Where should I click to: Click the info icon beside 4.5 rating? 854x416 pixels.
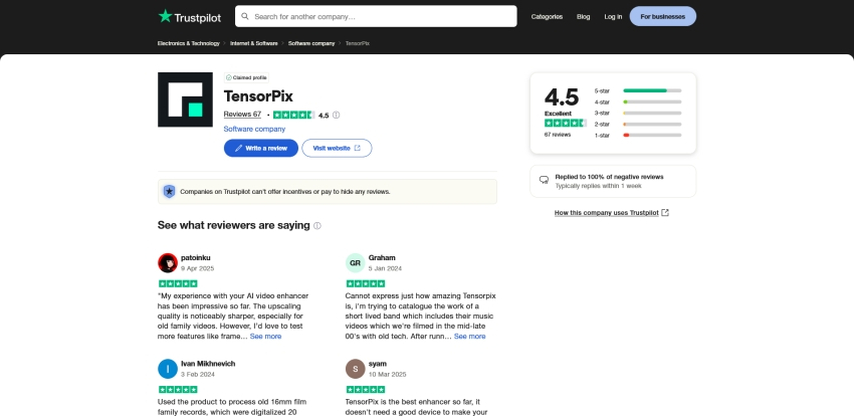[x=336, y=115]
